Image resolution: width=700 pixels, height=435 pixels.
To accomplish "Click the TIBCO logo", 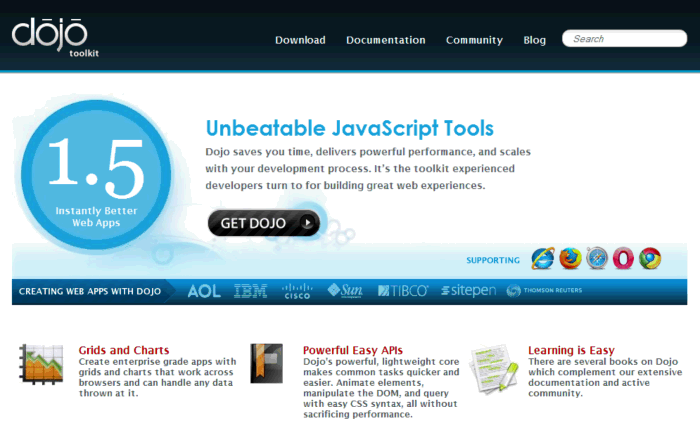I will (x=403, y=291).
